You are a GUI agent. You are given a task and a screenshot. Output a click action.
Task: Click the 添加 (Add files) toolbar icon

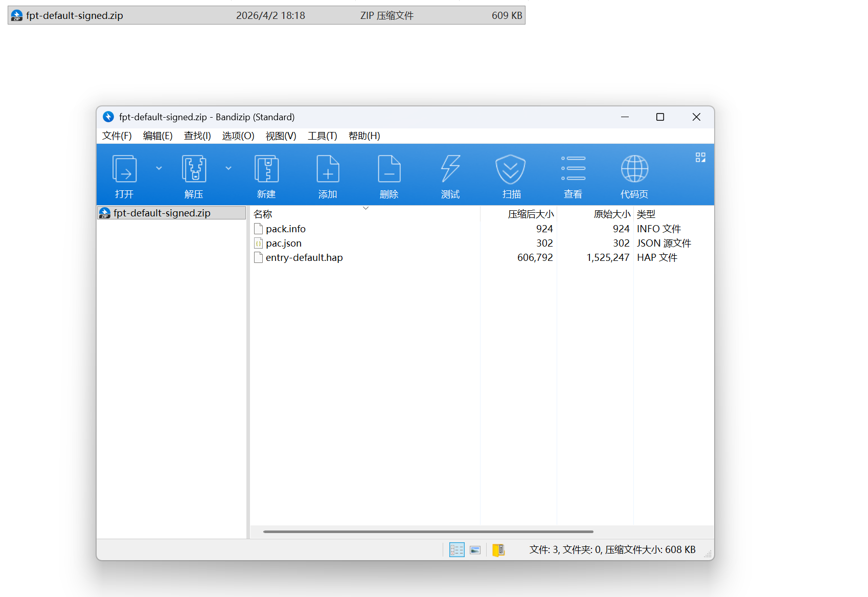pyautogui.click(x=328, y=169)
